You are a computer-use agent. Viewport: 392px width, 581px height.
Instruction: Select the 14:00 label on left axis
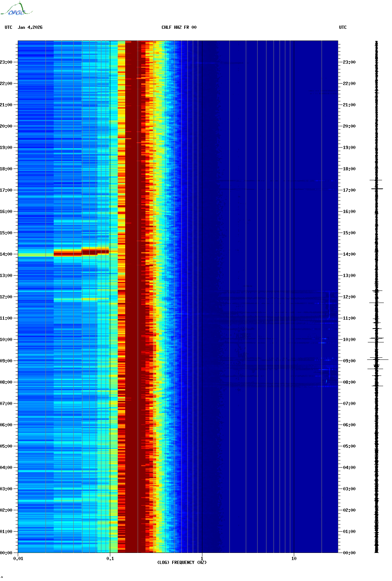(6, 254)
